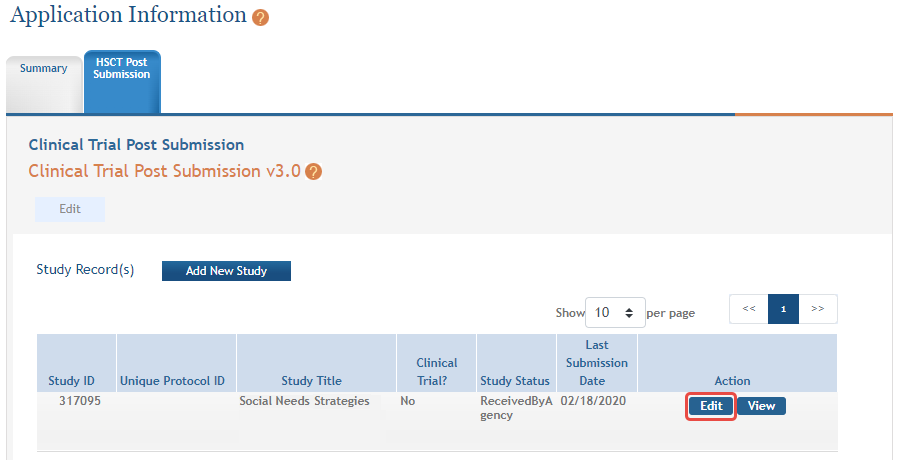The image size is (899, 460).
Task: View study 317095 record
Action: point(761,406)
